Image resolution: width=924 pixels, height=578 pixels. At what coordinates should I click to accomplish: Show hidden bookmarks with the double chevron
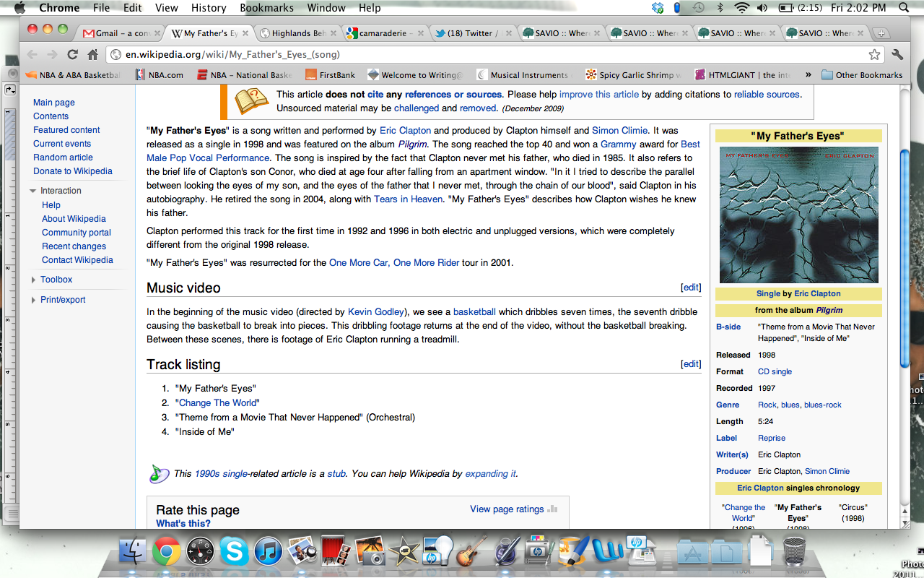pyautogui.click(x=808, y=74)
